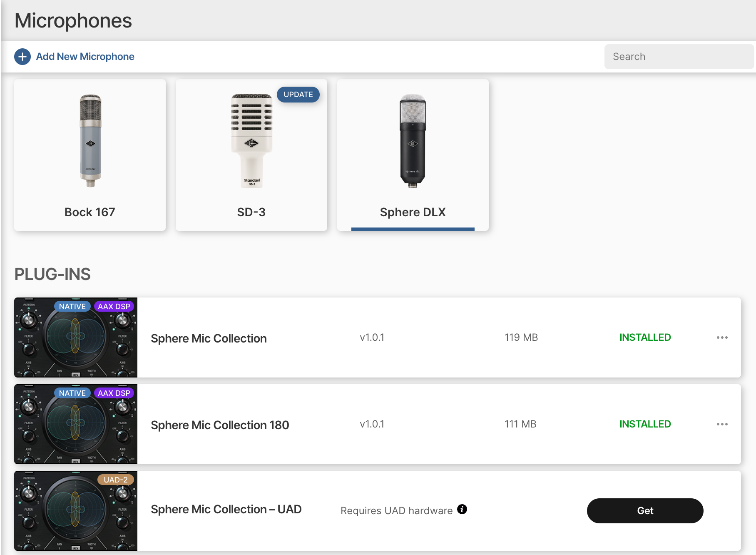
Task: Switch to the Sphere DLX tab label
Action: [413, 212]
